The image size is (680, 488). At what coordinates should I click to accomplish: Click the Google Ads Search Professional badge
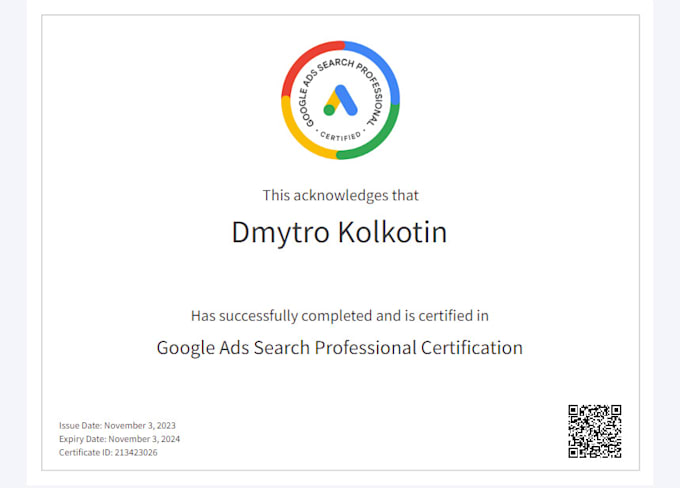[x=340, y=100]
